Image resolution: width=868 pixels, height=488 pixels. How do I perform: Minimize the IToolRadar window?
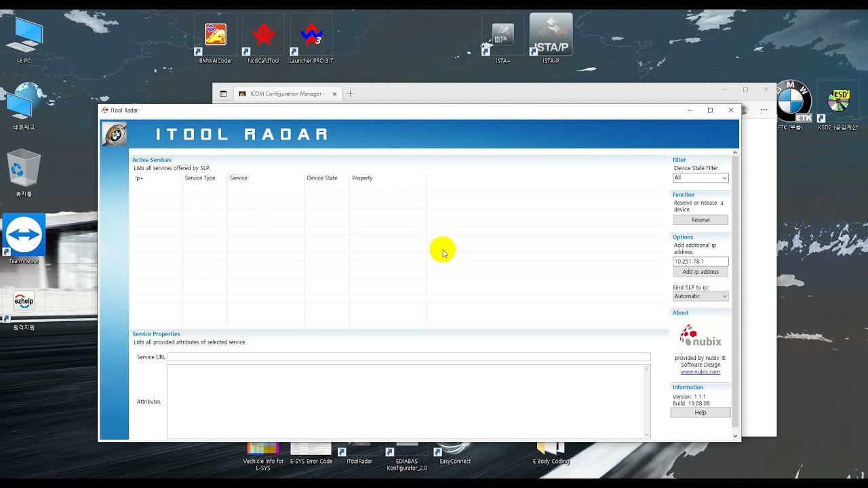690,110
